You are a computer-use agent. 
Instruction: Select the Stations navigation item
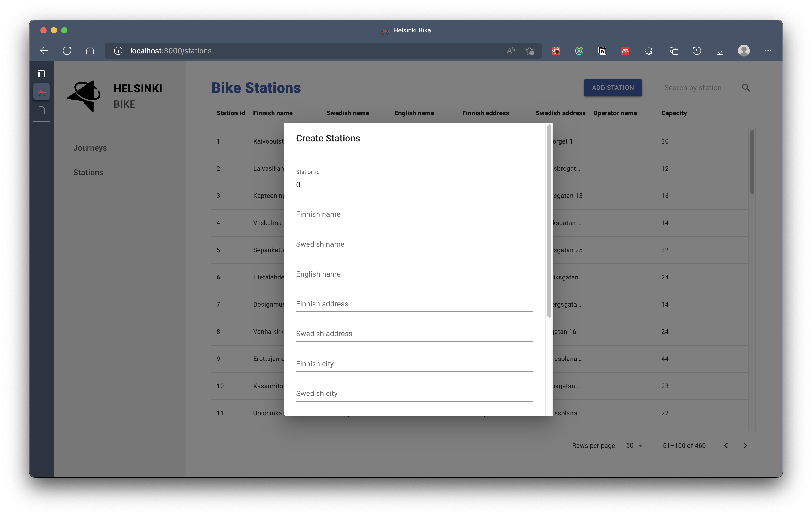coord(88,172)
